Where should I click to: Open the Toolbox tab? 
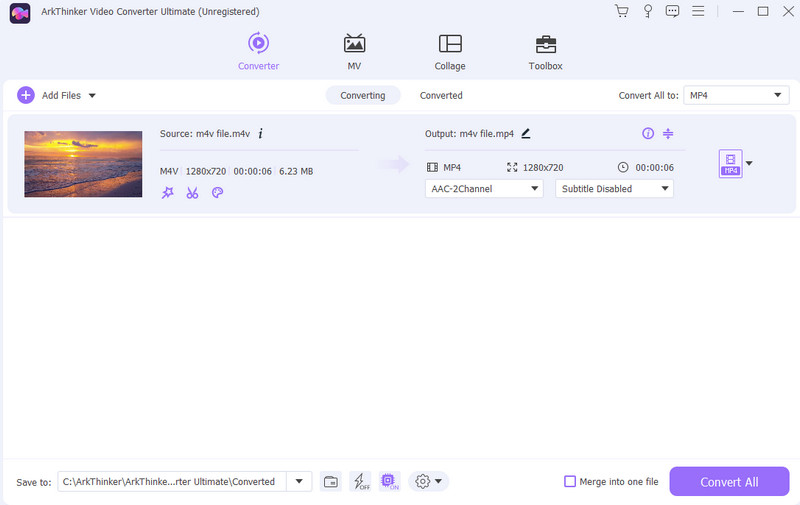point(545,51)
